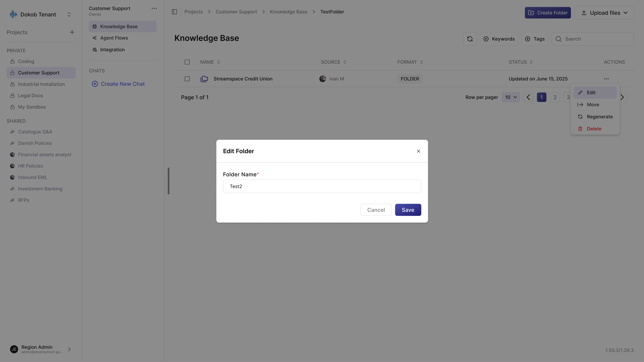Viewport: 644px width, 362px height.
Task: Click the refresh icon beside Keywords
Action: tap(470, 39)
